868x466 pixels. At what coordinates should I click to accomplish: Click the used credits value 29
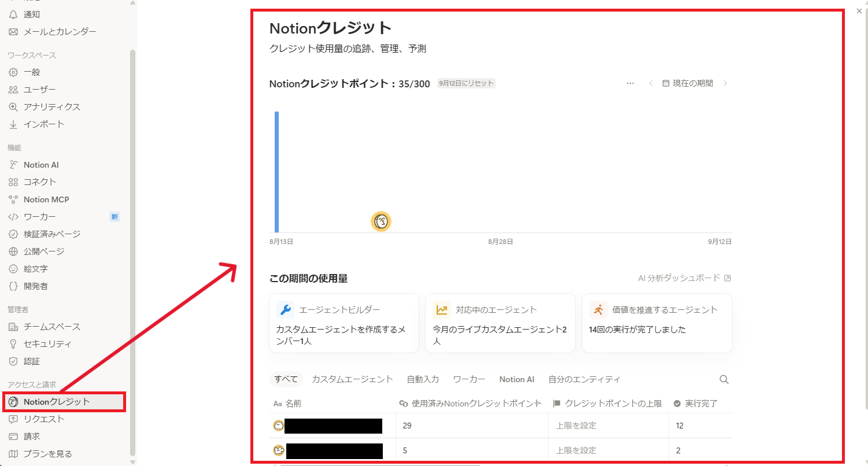point(407,426)
